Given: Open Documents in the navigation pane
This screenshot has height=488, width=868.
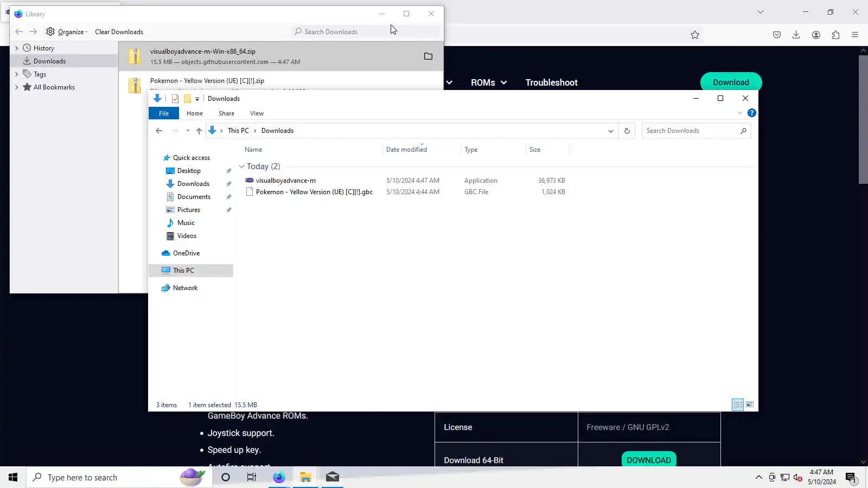Looking at the screenshot, I should 194,197.
